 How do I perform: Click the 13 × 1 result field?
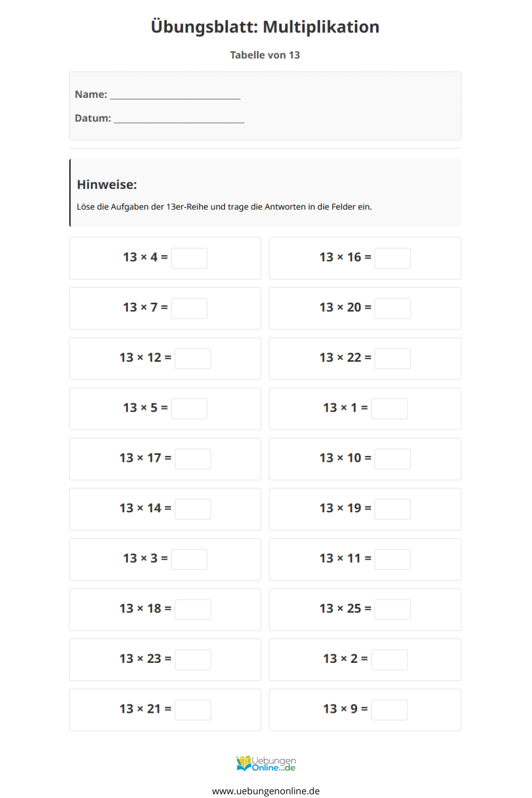point(389,409)
